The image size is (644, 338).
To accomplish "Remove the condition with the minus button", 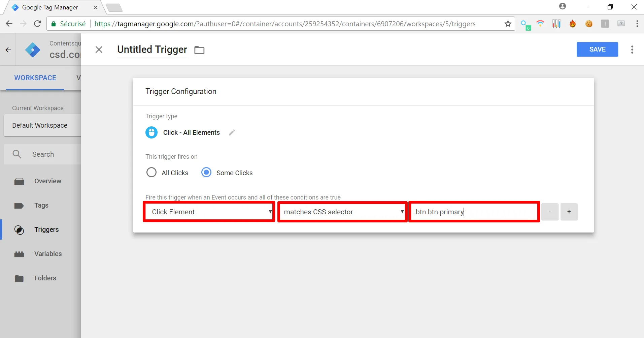I will [550, 212].
